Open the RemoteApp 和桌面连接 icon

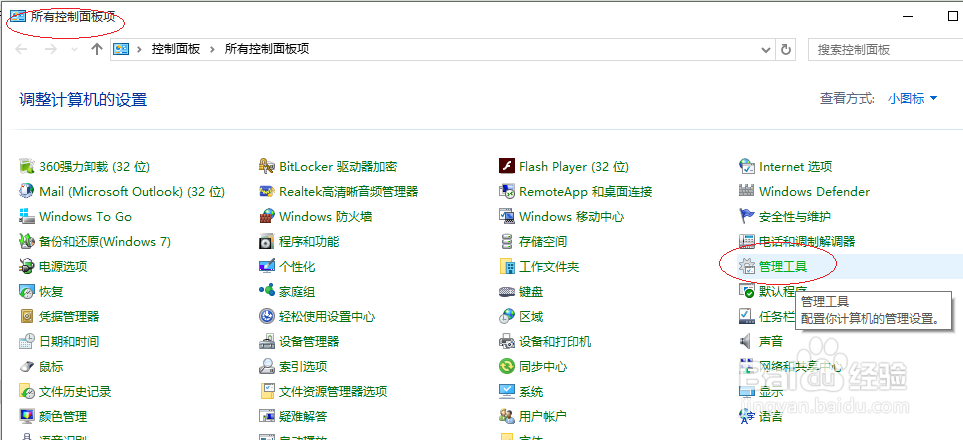pyautogui.click(x=506, y=192)
